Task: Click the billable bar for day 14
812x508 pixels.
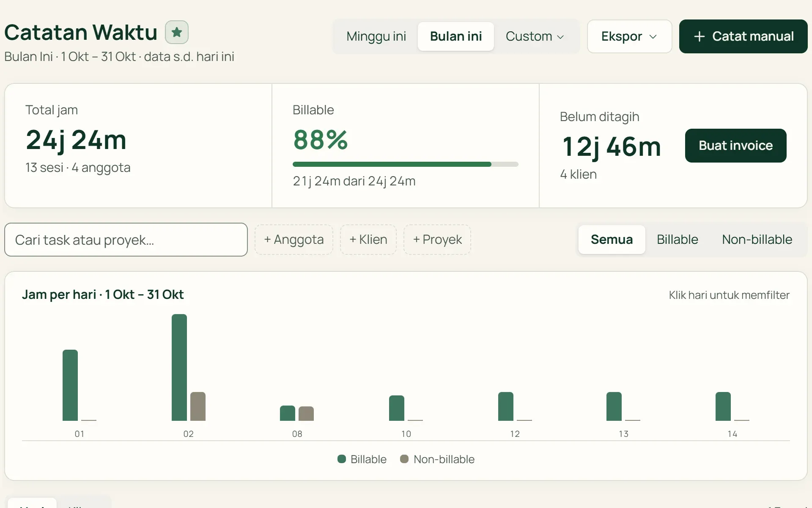Action: point(723,406)
